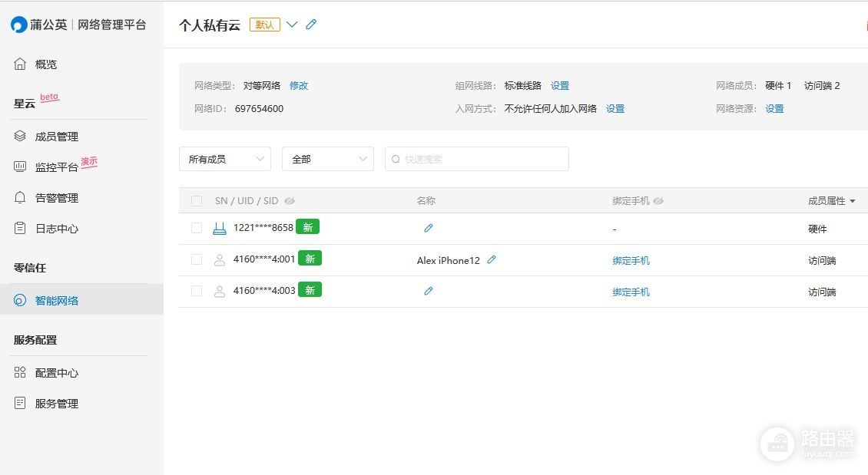Edit the Alex iPhone12 name
The height and width of the screenshot is (475, 868).
(492, 259)
